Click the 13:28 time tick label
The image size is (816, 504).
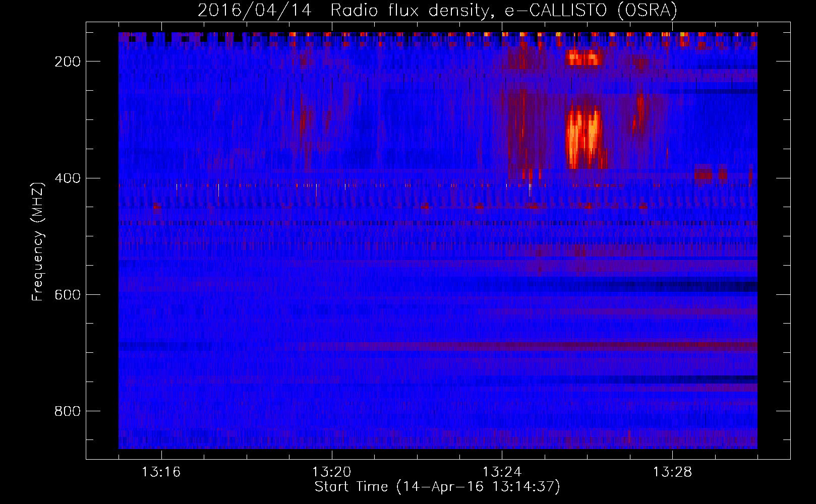[x=672, y=472]
